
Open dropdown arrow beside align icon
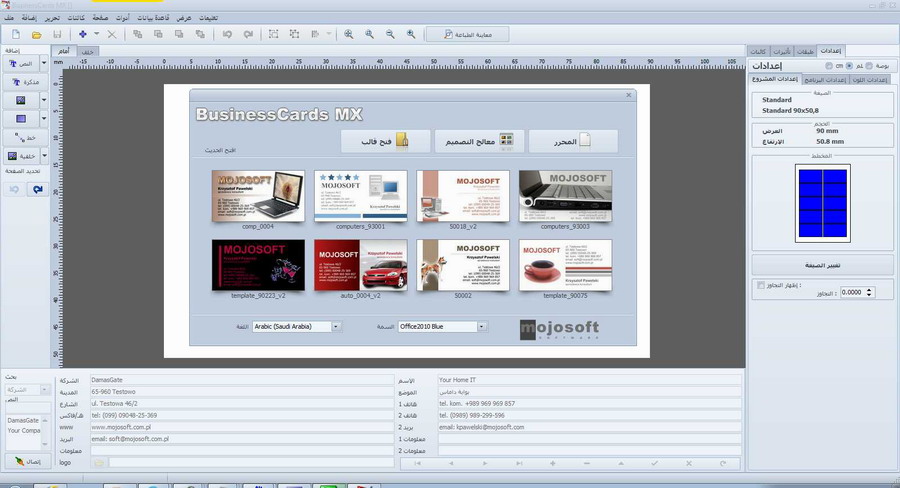328,34
